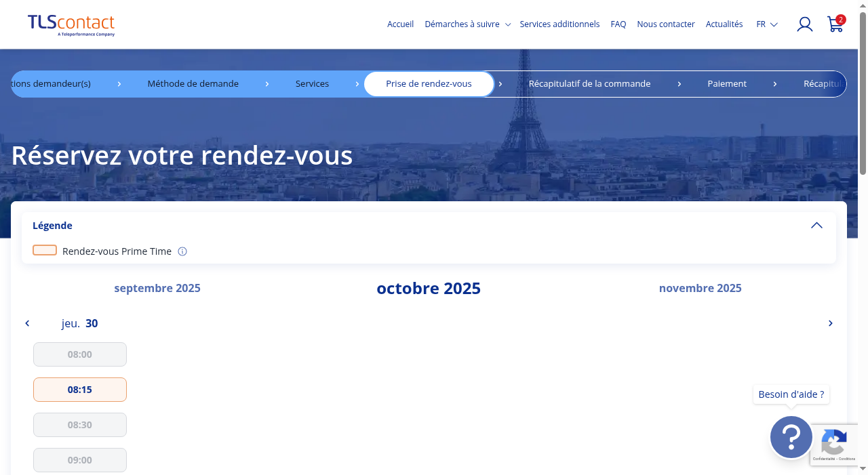Choose the 09:00 time slot

coord(80,460)
